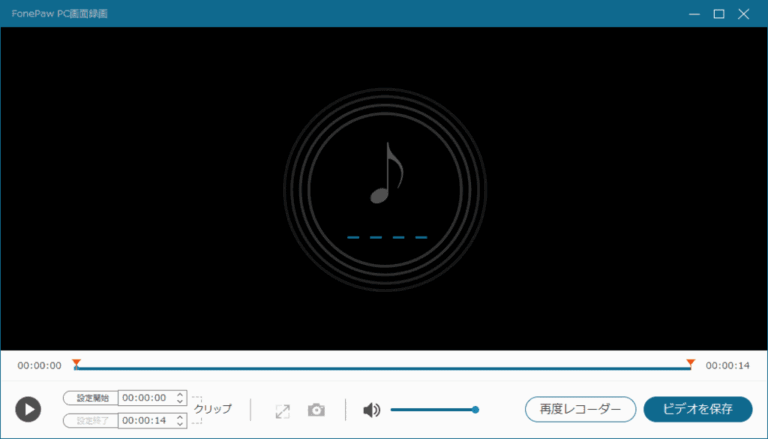Save recording with ビデオを保存 button
Image resolution: width=768 pixels, height=439 pixels.
pyautogui.click(x=697, y=409)
